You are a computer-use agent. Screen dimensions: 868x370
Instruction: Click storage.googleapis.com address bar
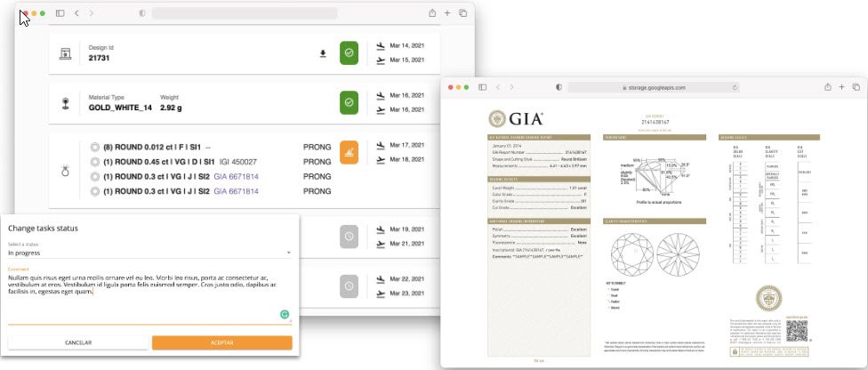pyautogui.click(x=654, y=87)
